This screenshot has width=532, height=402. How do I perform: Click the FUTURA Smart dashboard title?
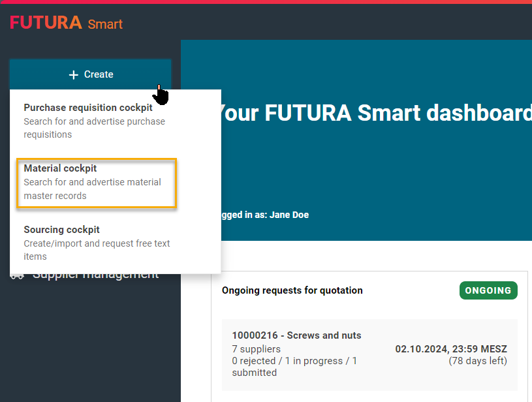coord(372,113)
